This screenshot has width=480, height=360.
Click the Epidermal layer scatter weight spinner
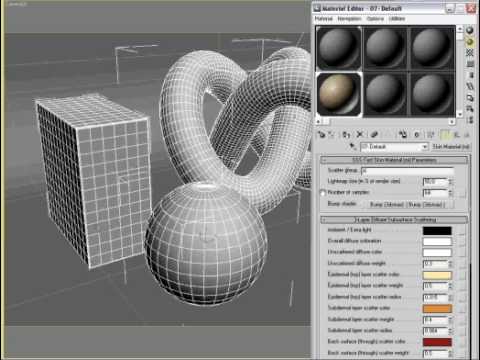[451, 286]
